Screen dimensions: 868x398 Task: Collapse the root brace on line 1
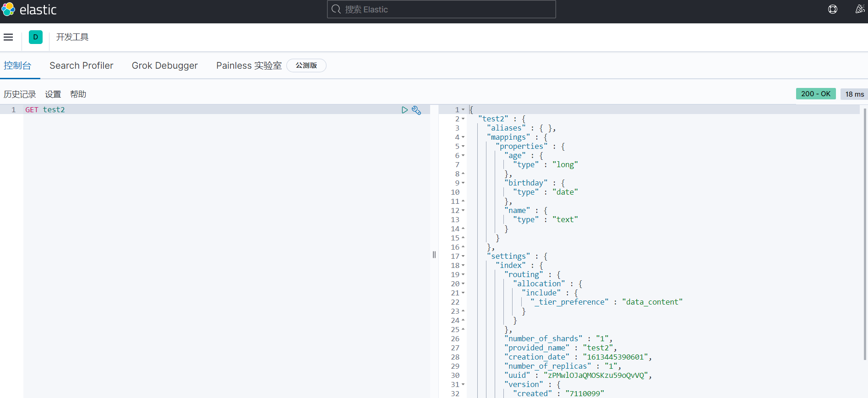point(463,110)
